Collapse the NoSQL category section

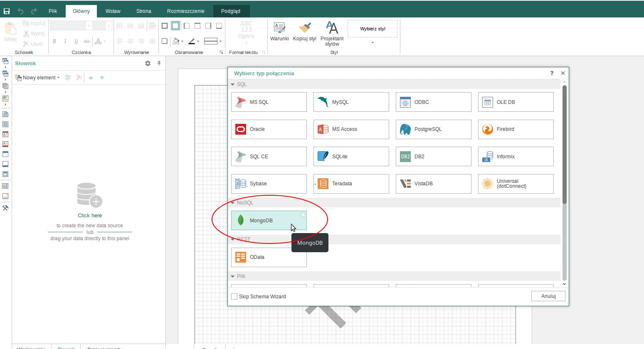233,203
